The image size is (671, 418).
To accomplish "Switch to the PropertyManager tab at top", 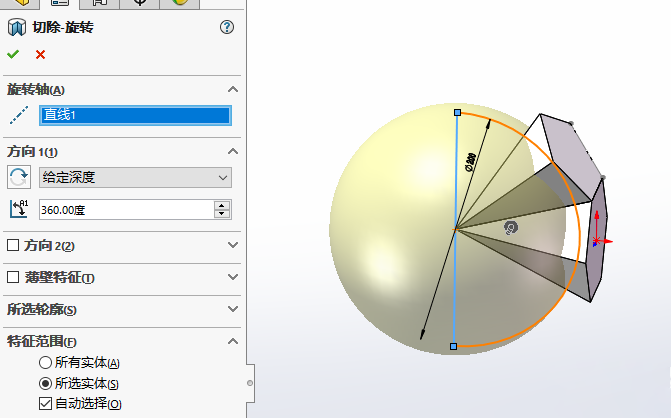I will point(59,3).
